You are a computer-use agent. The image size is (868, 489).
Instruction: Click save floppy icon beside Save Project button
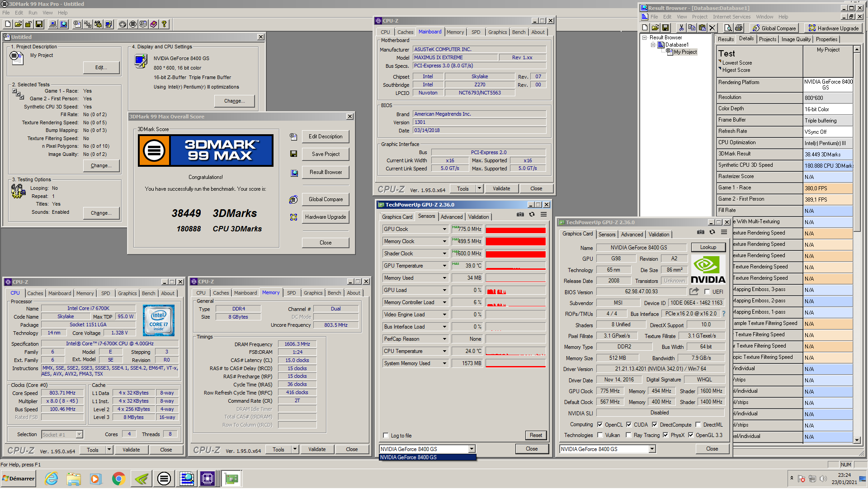pos(293,154)
